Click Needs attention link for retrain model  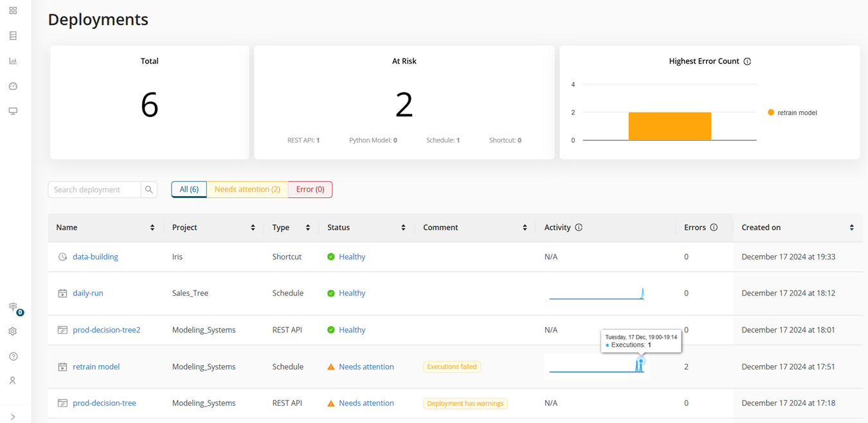pos(366,366)
